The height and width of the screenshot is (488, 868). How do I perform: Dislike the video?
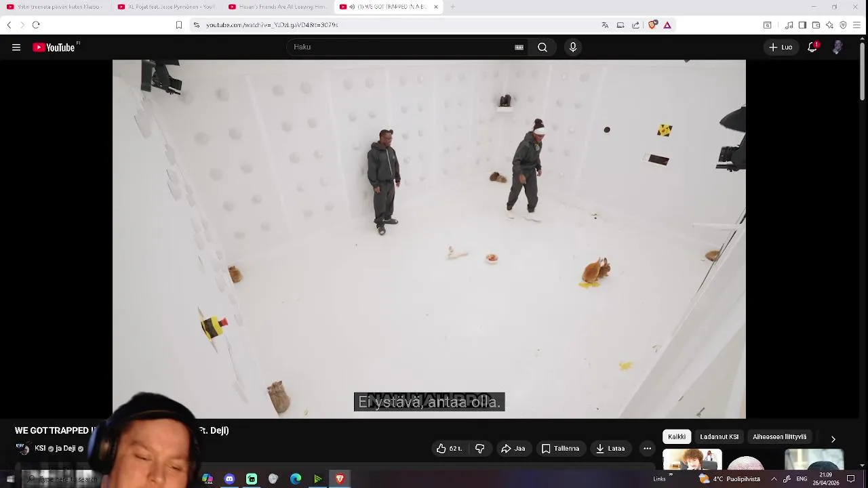pos(479,449)
